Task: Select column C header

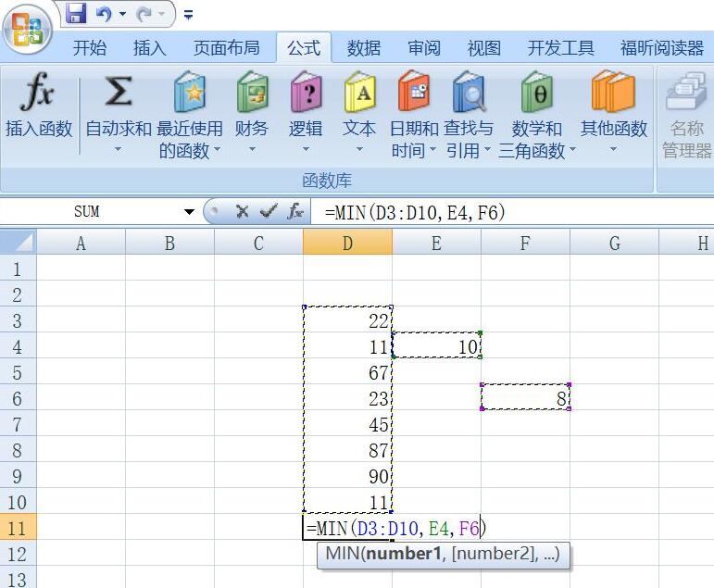Action: point(258,243)
